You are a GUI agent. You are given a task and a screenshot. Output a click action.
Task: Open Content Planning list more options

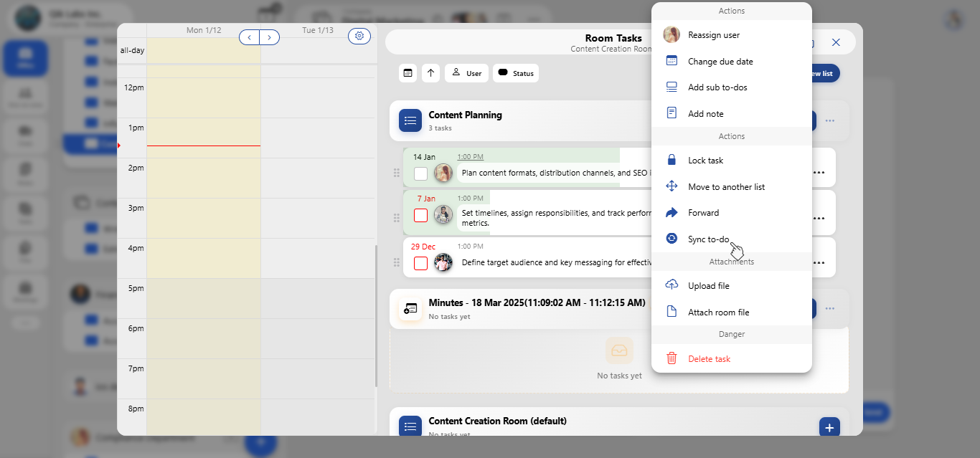[x=830, y=120]
